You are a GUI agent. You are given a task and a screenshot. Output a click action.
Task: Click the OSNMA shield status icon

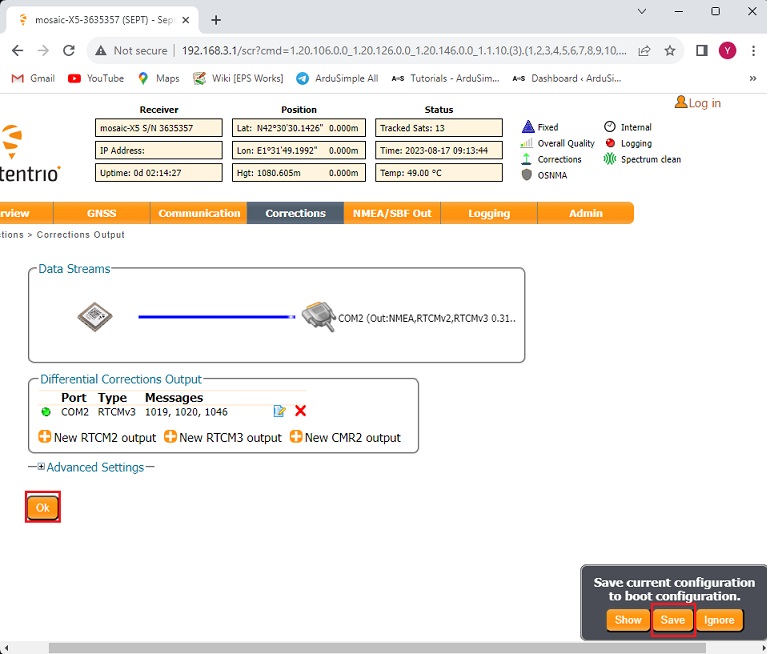coord(527,175)
